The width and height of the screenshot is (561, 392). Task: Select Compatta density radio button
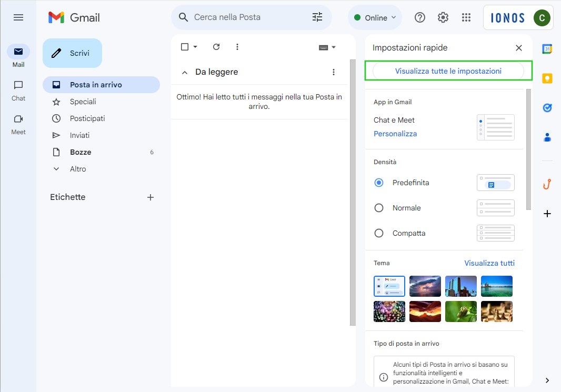[x=378, y=233]
